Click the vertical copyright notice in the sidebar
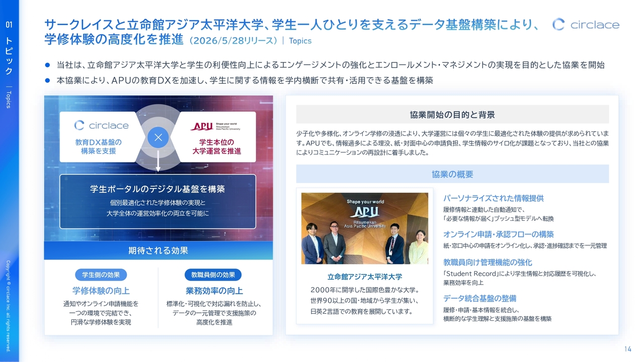Viewport: 644px width, 362px height. click(x=9, y=306)
